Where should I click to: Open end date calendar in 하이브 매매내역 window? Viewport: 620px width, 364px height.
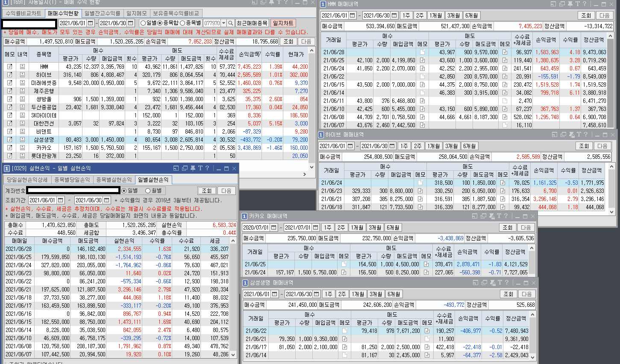point(392,146)
